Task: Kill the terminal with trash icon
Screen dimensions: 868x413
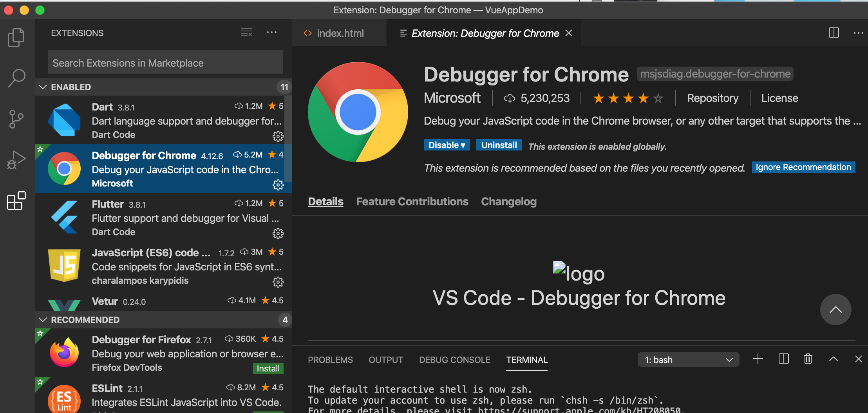Action: tap(808, 359)
